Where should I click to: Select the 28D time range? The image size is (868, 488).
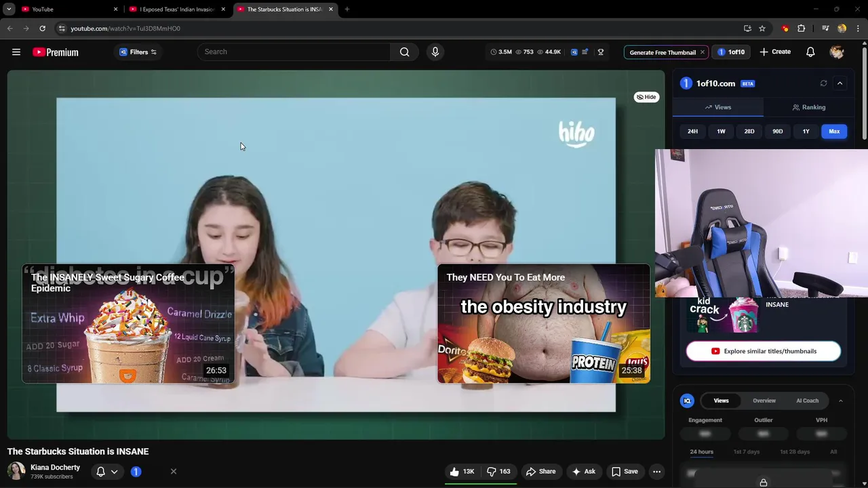click(749, 131)
